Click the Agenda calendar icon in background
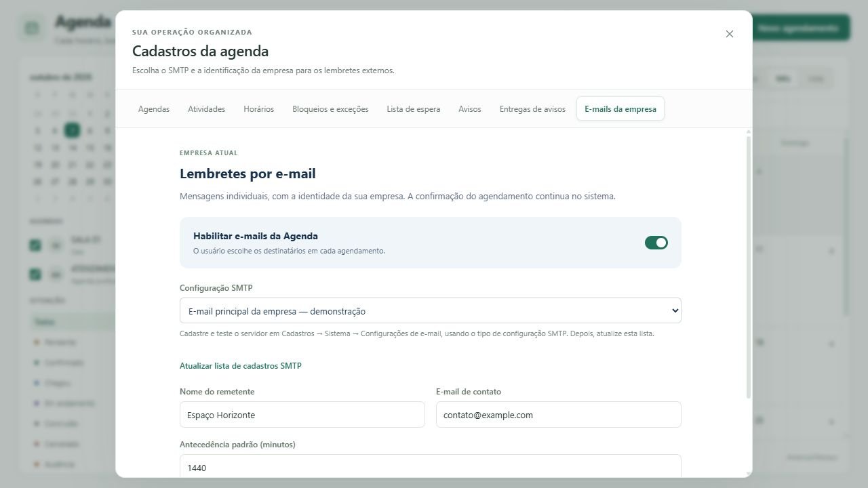The image size is (868, 488). click(32, 28)
